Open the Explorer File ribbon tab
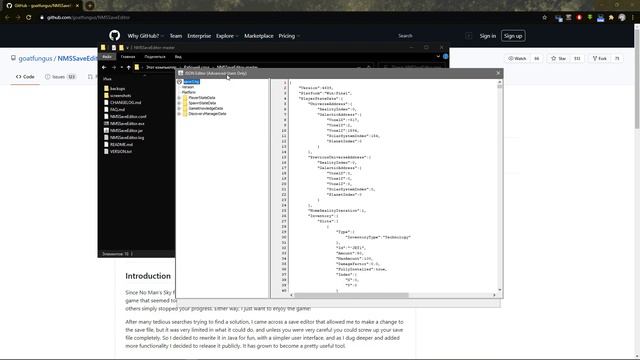640x360 pixels. pyautogui.click(x=107, y=57)
